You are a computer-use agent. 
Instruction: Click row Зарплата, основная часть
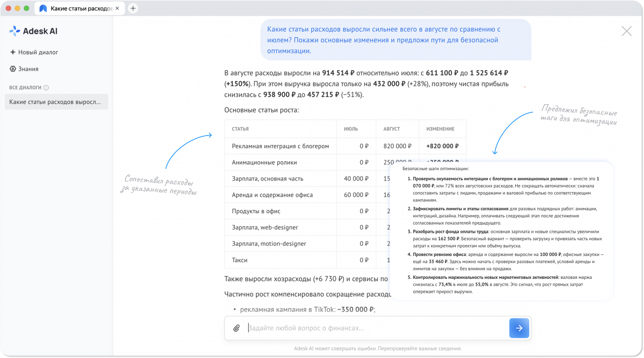[x=307, y=179]
